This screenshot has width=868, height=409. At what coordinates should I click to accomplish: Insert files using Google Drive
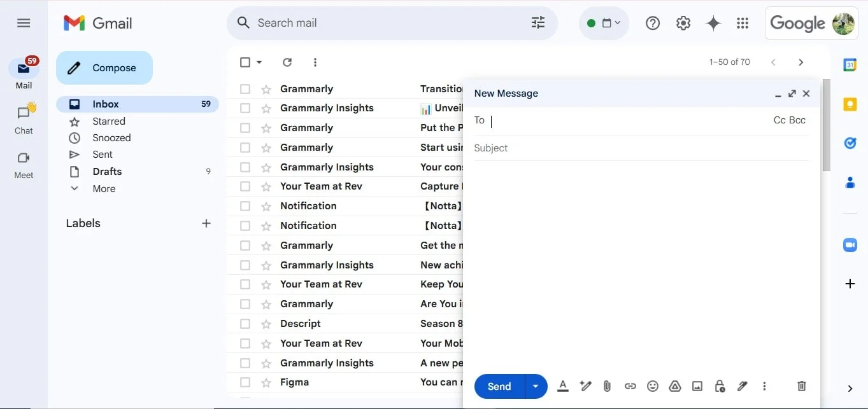coord(675,386)
